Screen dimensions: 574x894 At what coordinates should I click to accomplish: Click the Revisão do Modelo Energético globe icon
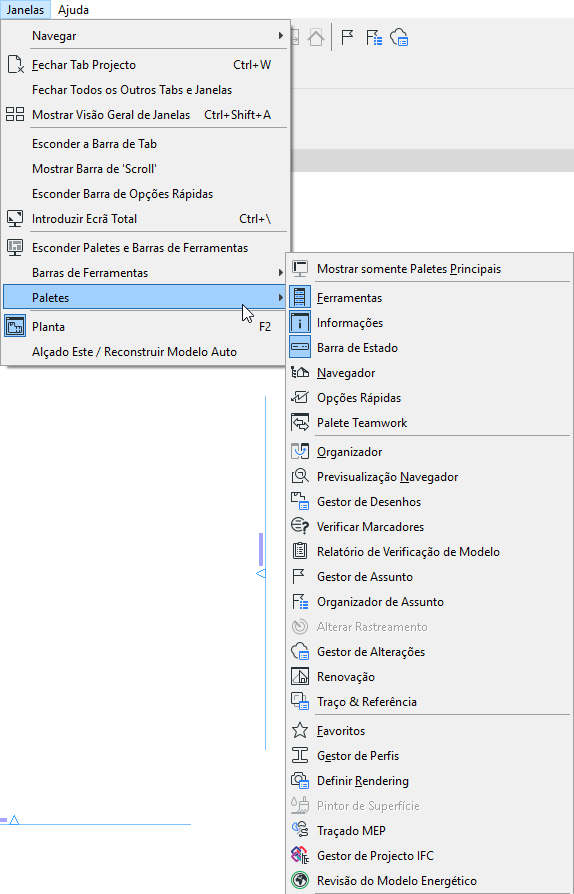tap(300, 881)
